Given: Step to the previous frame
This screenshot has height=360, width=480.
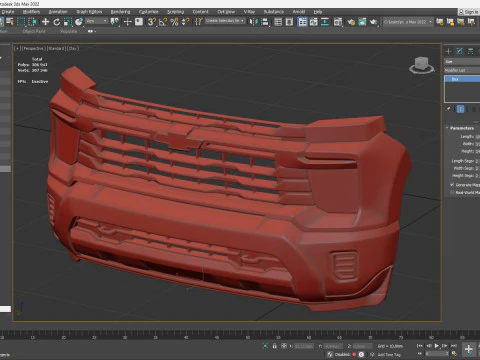Looking at the screenshot, I should (429, 346).
